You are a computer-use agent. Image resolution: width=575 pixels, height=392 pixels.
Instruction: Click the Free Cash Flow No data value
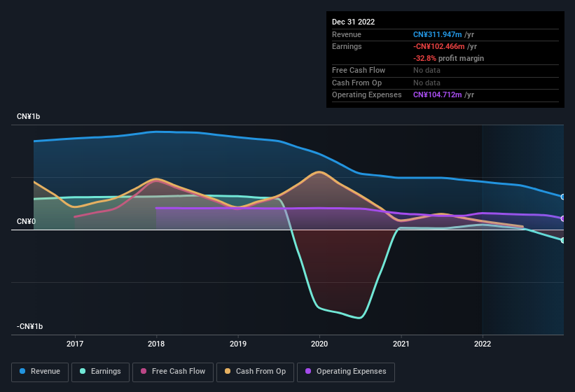coord(427,70)
